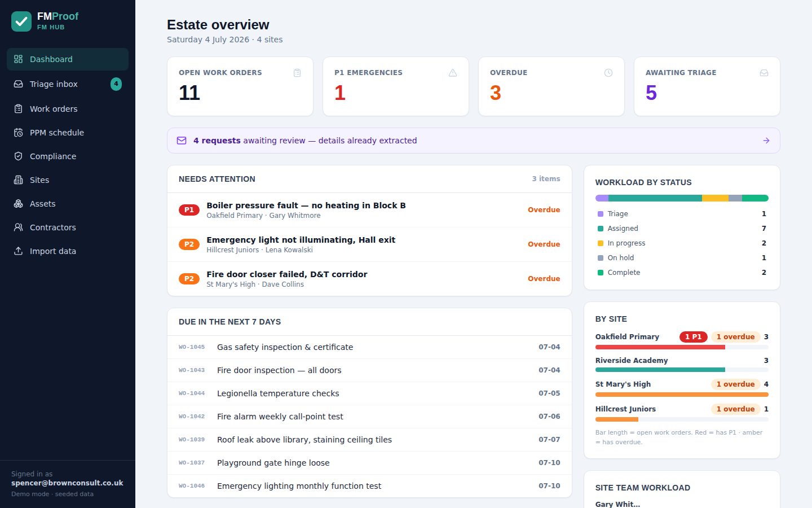Viewport: 812px width, 508px height.
Task: Open Fire door closer failed item
Action: click(369, 279)
